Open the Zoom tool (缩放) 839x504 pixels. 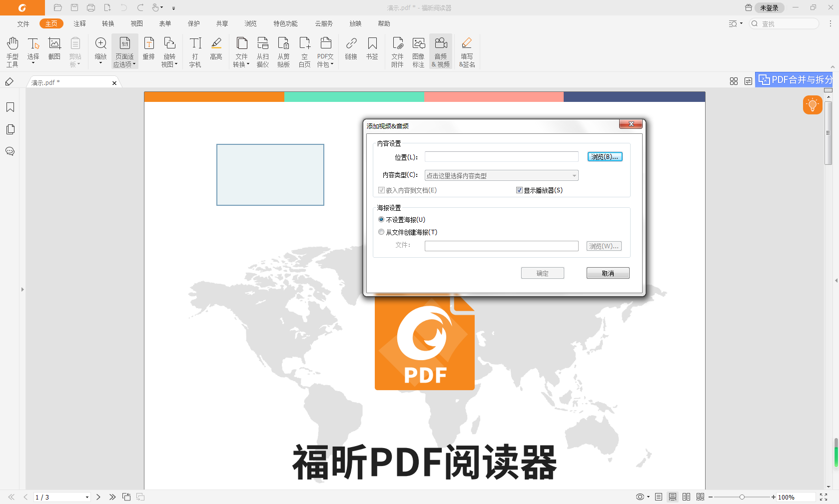tap(101, 51)
